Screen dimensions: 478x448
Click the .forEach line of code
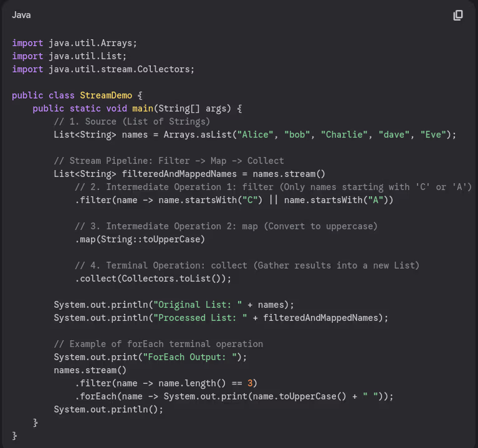234,396
